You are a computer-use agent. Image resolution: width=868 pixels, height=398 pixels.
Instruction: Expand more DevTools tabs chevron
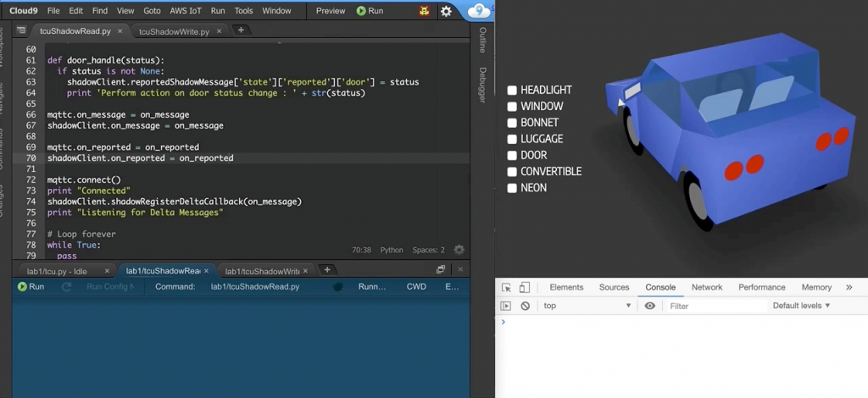pos(850,287)
